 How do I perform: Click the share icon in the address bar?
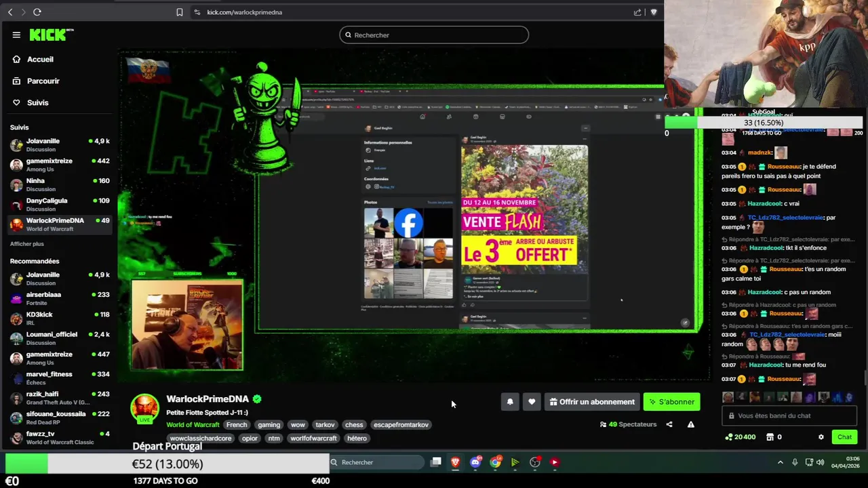tap(637, 12)
